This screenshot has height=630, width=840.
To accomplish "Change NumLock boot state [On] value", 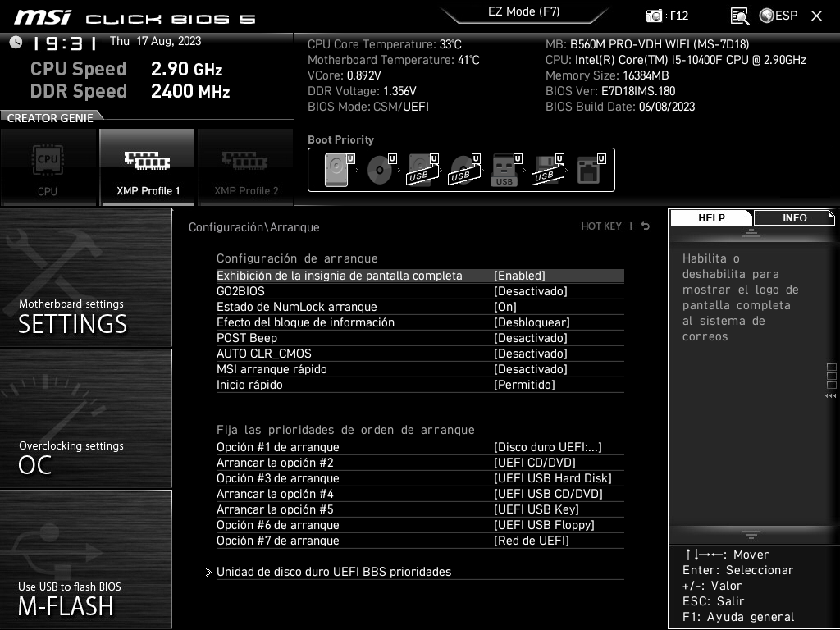I will pyautogui.click(x=505, y=307).
